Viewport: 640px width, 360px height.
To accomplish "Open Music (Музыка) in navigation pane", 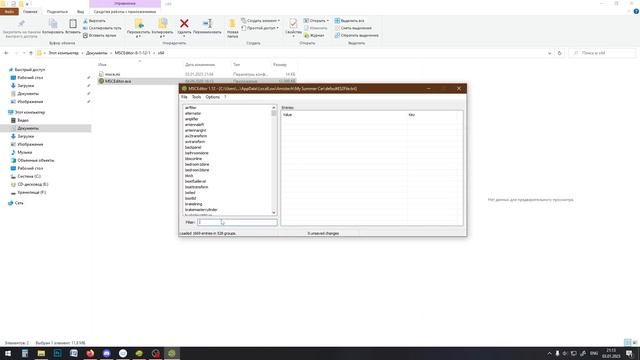I will [x=24, y=152].
